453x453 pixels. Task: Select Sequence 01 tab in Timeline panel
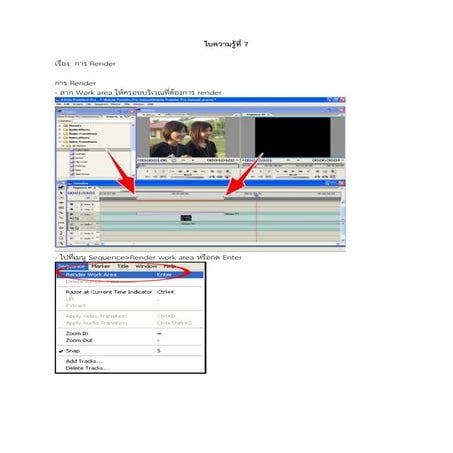tap(83, 188)
